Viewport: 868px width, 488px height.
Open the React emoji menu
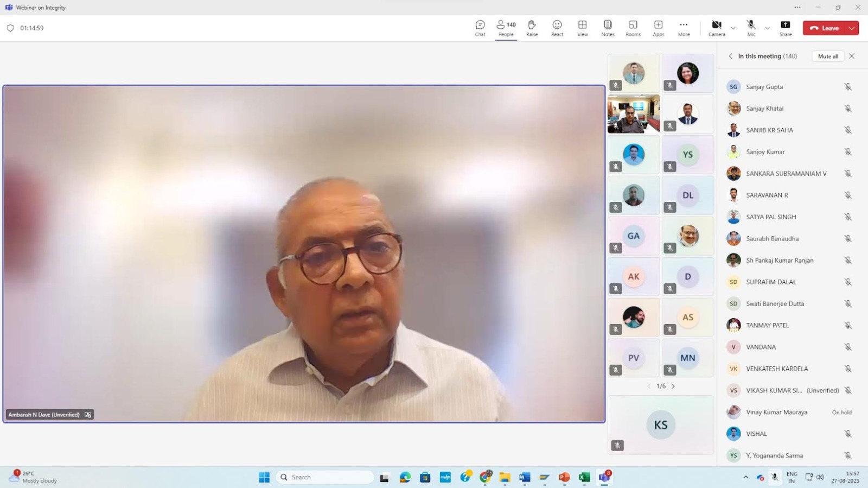click(557, 28)
